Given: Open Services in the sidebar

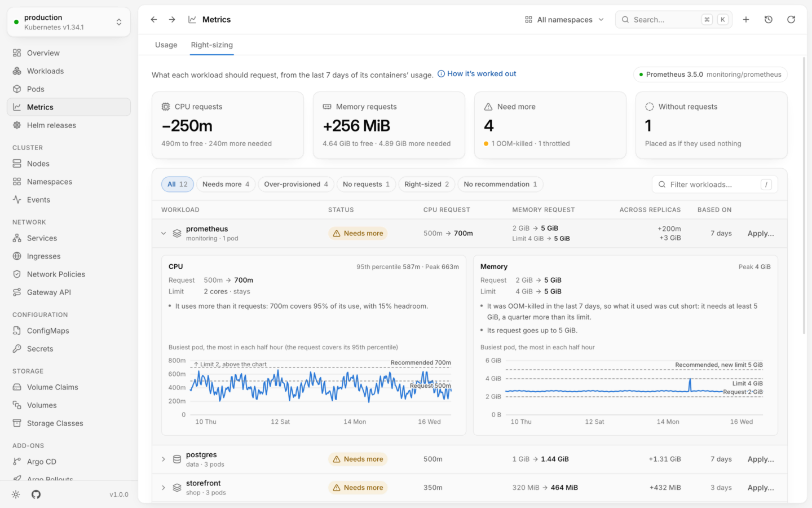Looking at the screenshot, I should click(x=69, y=238).
